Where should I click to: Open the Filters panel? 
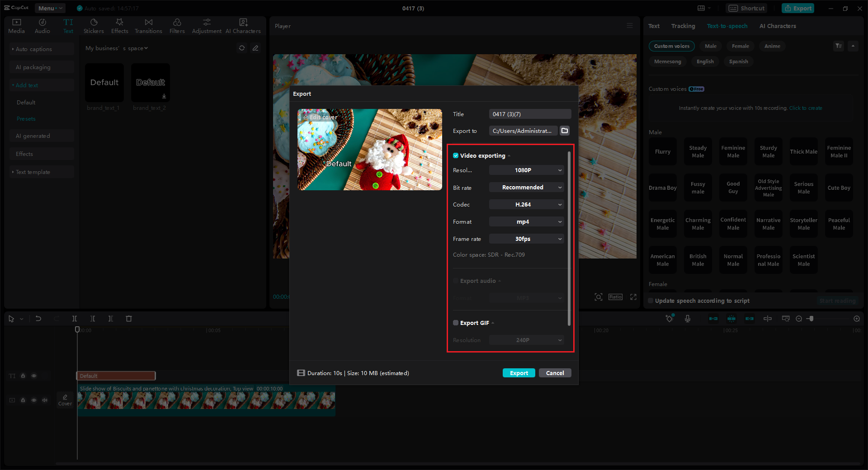tap(177, 25)
